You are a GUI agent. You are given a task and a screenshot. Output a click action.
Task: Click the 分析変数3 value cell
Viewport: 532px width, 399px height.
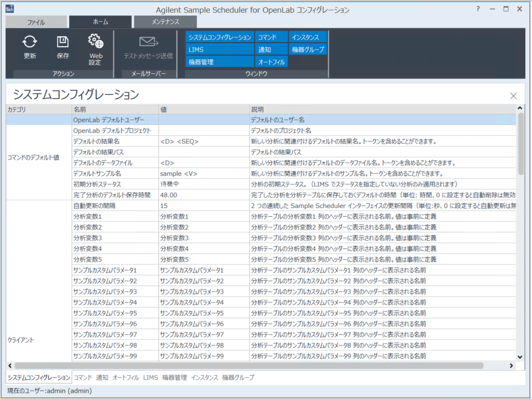(x=204, y=238)
